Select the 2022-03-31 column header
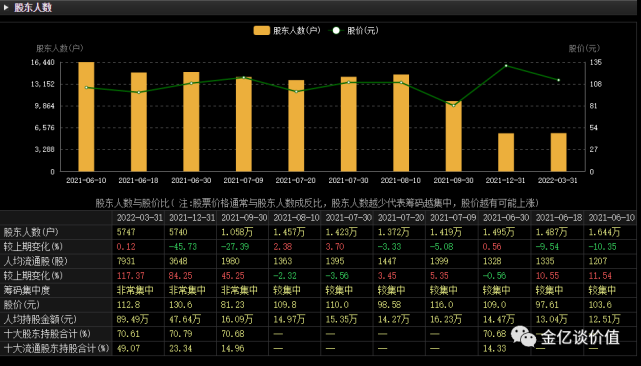 pyautogui.click(x=139, y=218)
